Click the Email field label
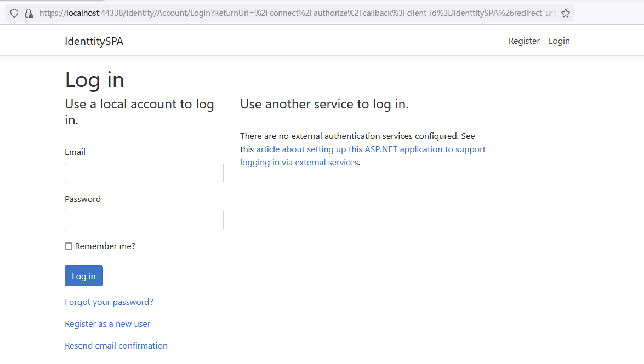 pos(75,152)
